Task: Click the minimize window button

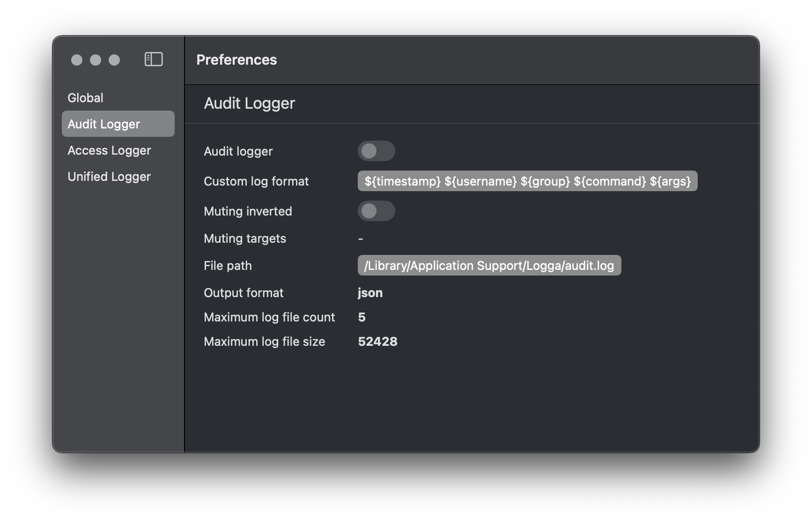Action: pyautogui.click(x=96, y=60)
